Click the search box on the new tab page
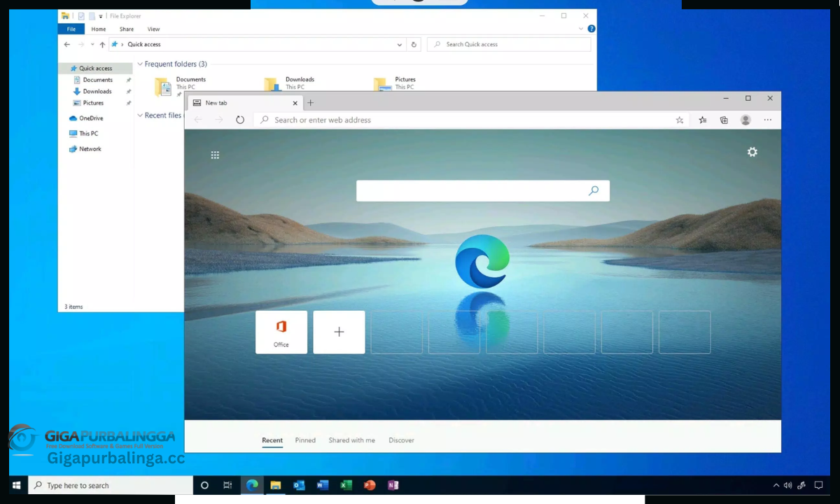Image resolution: width=840 pixels, height=504 pixels. pos(483,191)
